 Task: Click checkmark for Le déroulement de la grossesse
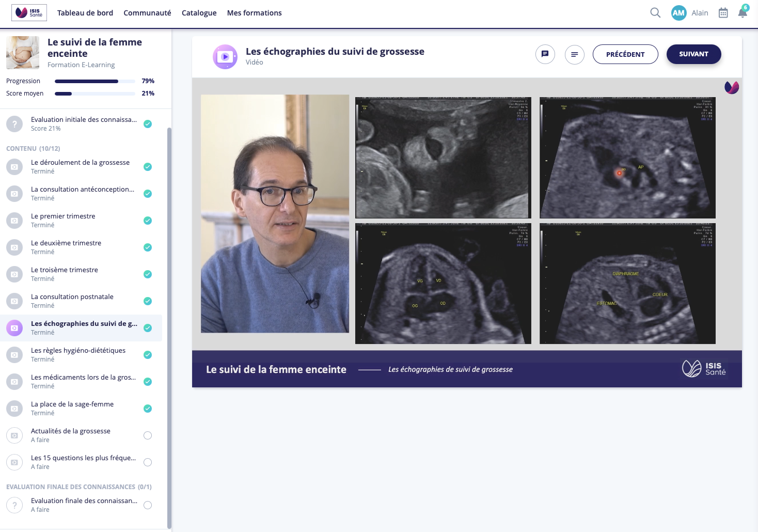point(148,167)
